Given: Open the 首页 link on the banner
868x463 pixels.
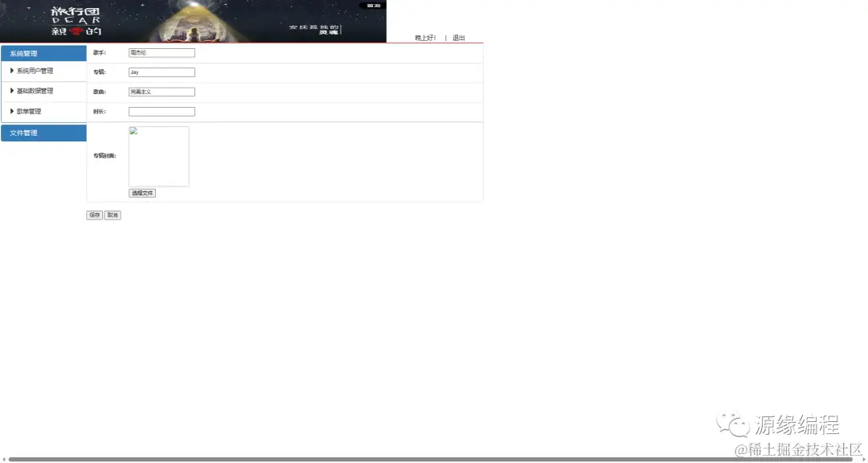Looking at the screenshot, I should pyautogui.click(x=372, y=5).
